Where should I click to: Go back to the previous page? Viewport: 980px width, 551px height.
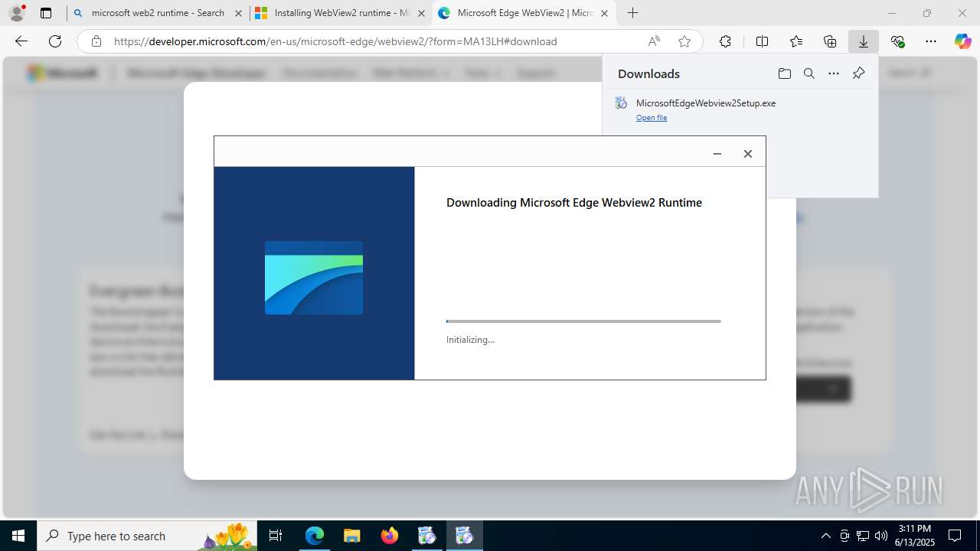21,41
